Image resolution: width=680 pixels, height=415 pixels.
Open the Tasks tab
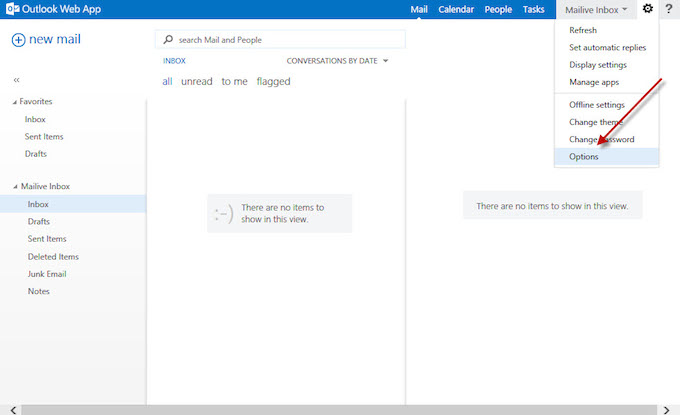pos(533,9)
